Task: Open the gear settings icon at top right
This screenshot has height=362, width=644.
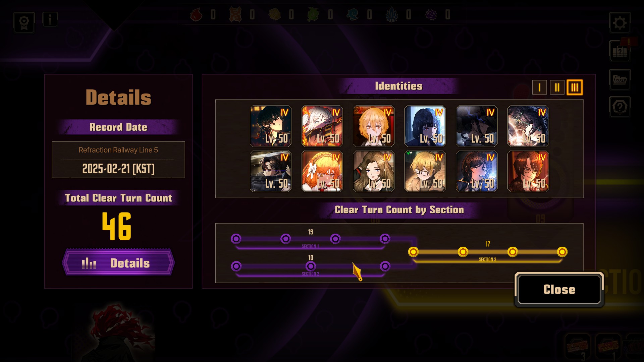Action: coord(620,23)
